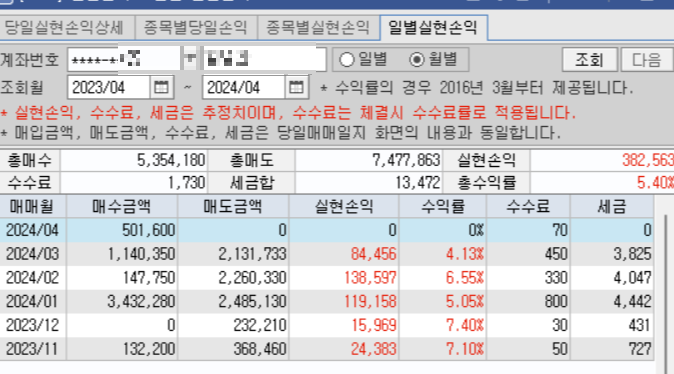Select the 월별 radio option
Viewport: 674px width, 374px height.
tap(433, 59)
